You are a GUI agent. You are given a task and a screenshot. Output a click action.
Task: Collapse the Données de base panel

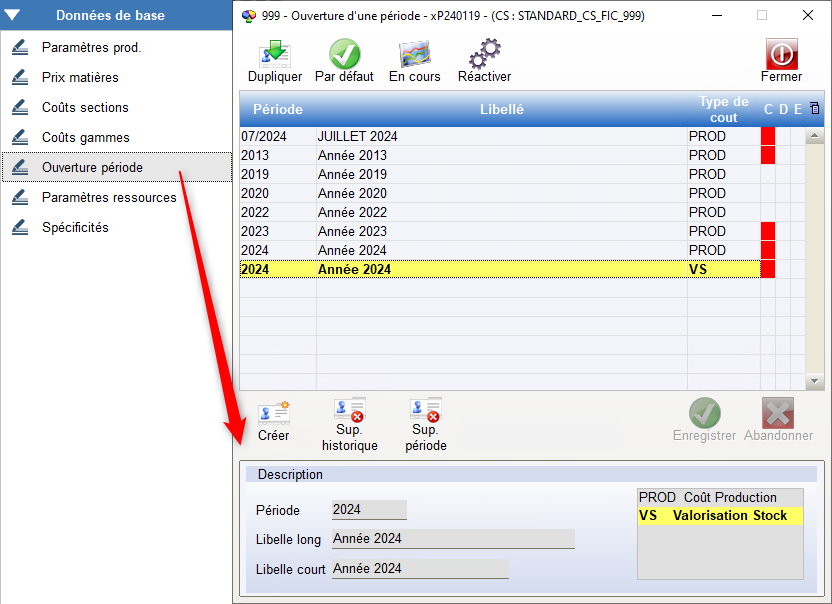14,15
